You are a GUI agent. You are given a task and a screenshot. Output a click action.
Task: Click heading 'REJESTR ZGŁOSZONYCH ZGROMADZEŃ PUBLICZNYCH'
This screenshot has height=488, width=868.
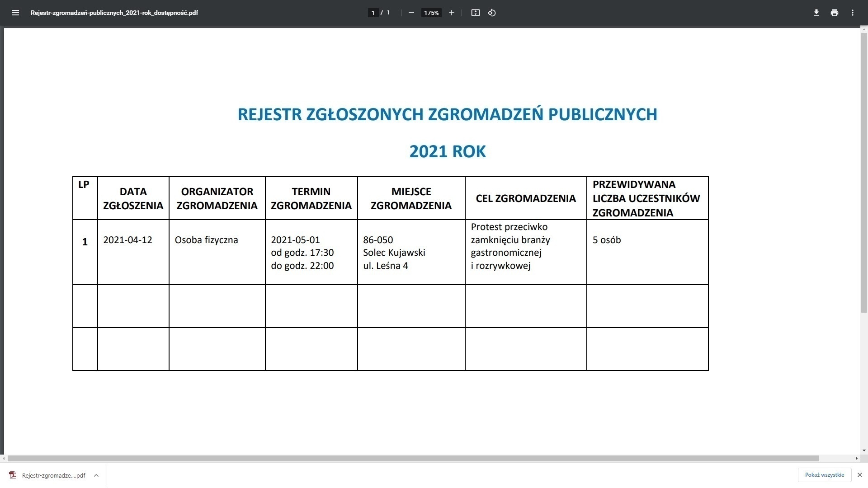(x=448, y=114)
